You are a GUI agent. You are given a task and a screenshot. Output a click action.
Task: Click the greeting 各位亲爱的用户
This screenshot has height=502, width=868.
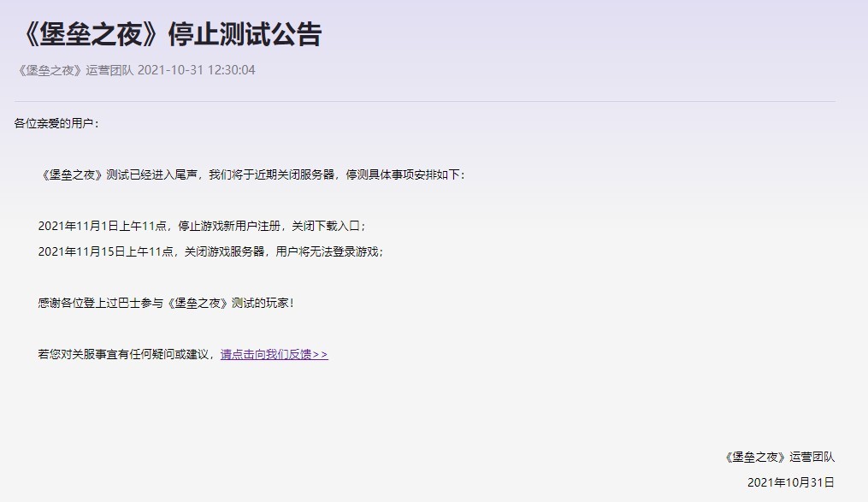56,123
